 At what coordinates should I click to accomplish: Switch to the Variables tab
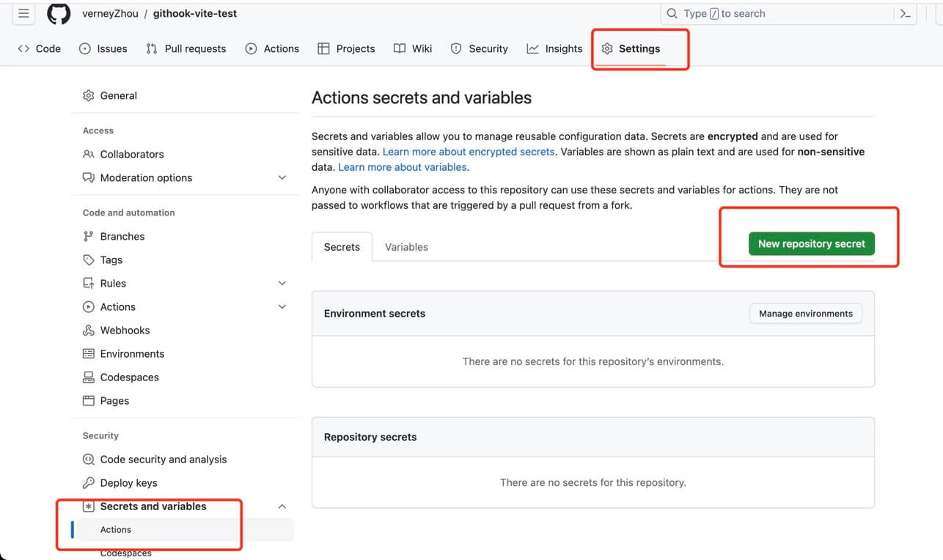tap(406, 247)
